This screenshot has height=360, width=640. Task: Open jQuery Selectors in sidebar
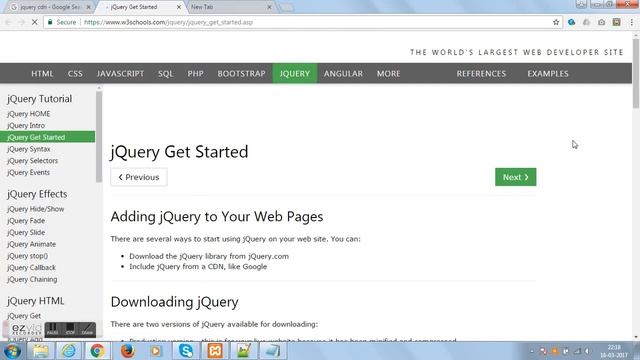[x=32, y=161]
